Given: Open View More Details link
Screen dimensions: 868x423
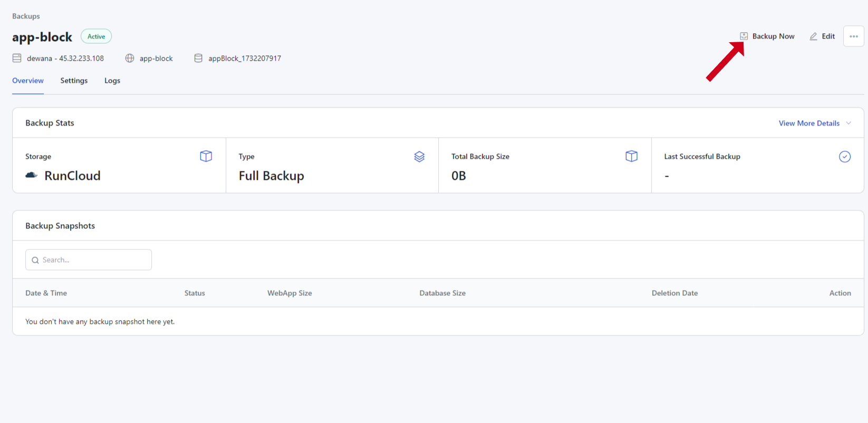Looking at the screenshot, I should [808, 123].
